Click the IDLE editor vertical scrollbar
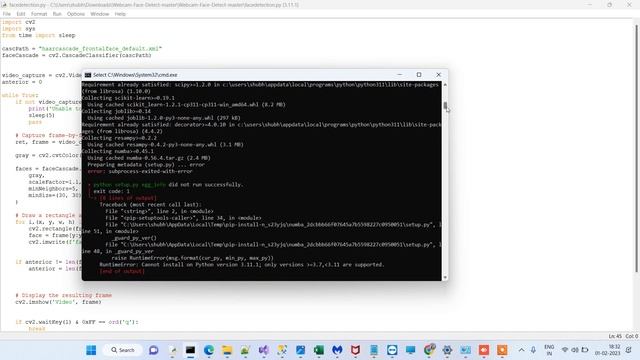The height and width of the screenshot is (360, 640). 636,149
